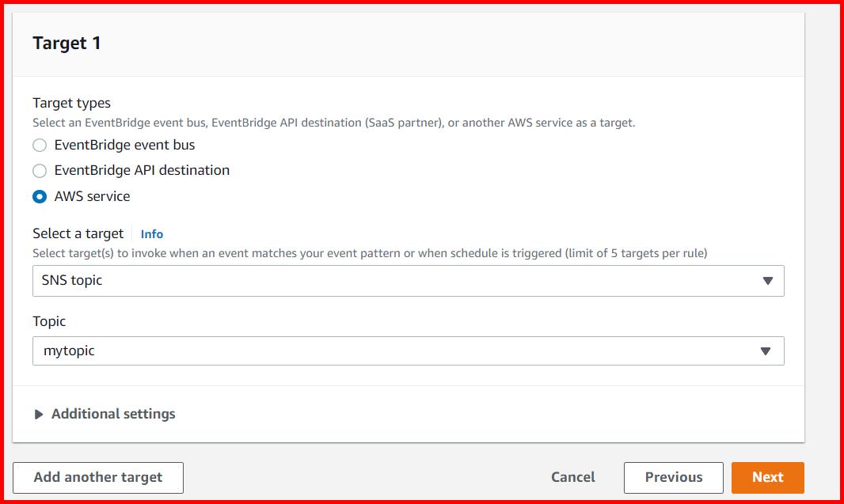Click the filled radio indicator for AWS service
The image size is (844, 504).
pos(40,196)
